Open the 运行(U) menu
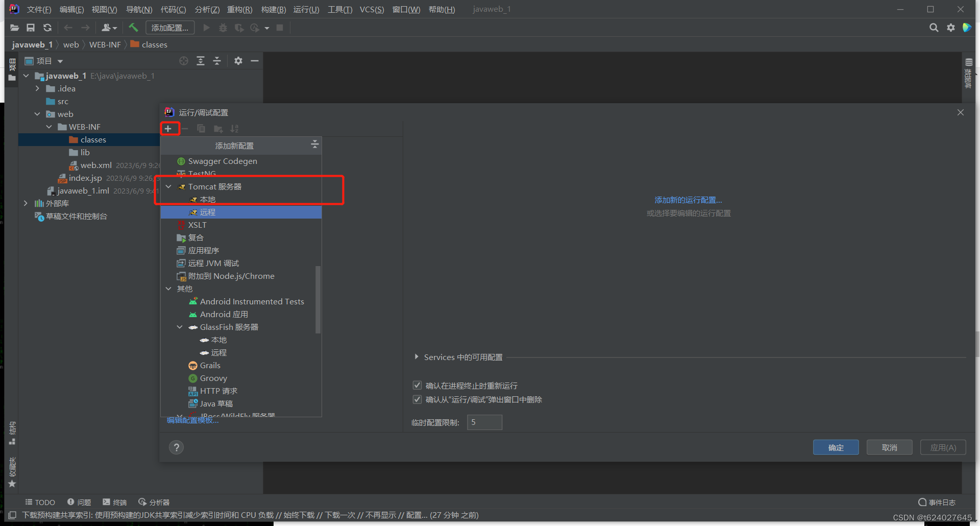This screenshot has width=980, height=526. coord(306,9)
